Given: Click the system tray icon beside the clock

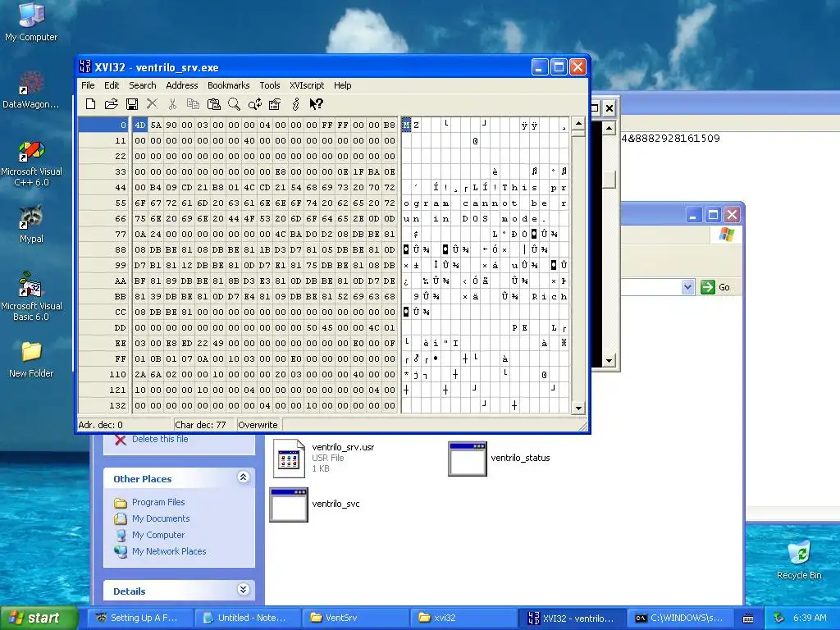Looking at the screenshot, I should coord(779,618).
